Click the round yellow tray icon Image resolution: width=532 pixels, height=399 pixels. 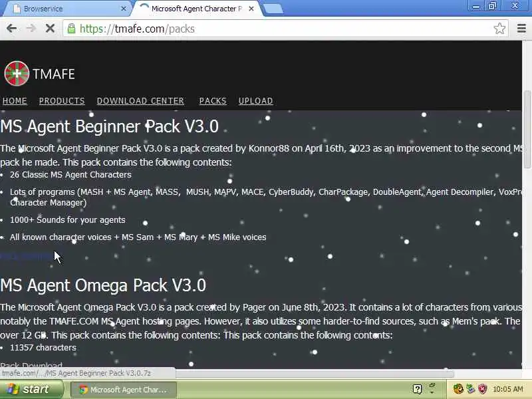coord(458,389)
